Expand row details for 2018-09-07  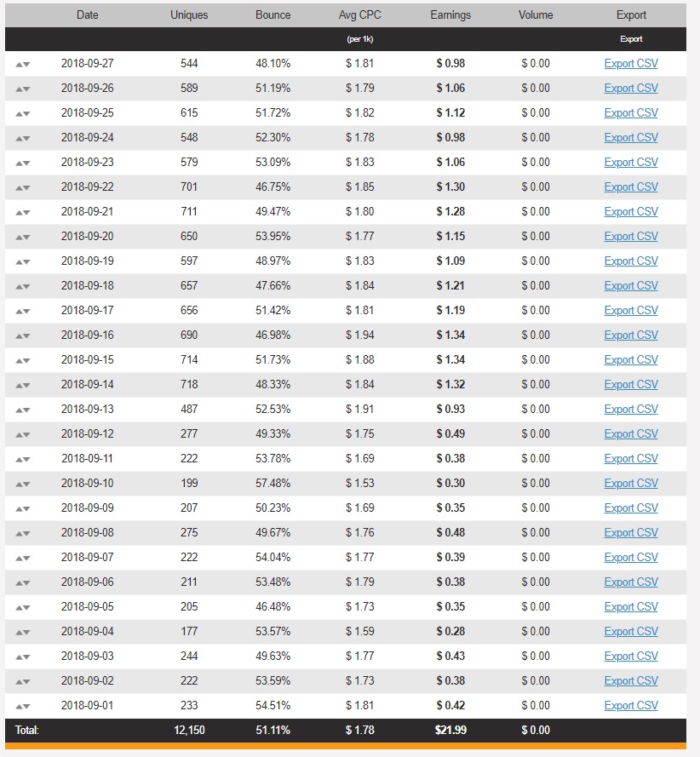click(x=23, y=558)
